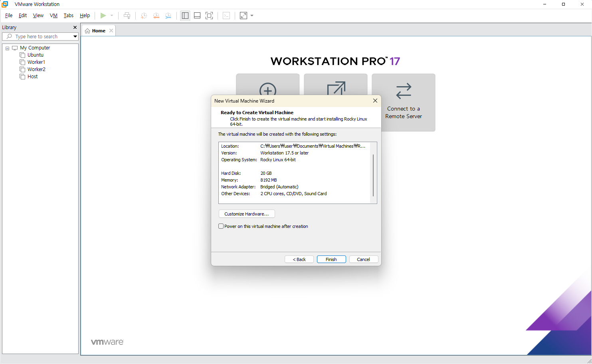Toggle the Show Library sidebar icon
Image resolution: width=592 pixels, height=364 pixels.
click(185, 16)
